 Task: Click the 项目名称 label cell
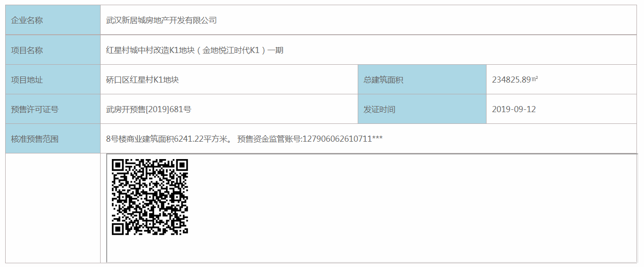[53, 50]
